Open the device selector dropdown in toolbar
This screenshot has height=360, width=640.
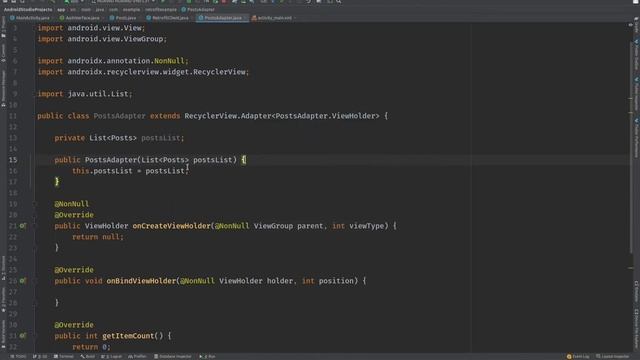click(124, 2)
